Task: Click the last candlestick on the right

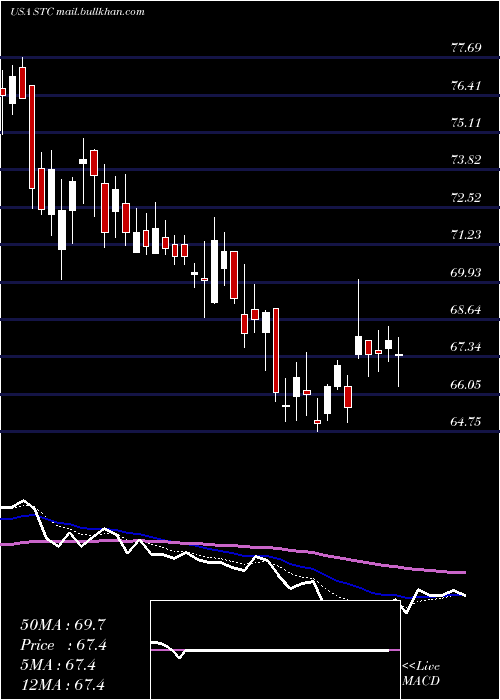Action: point(398,355)
